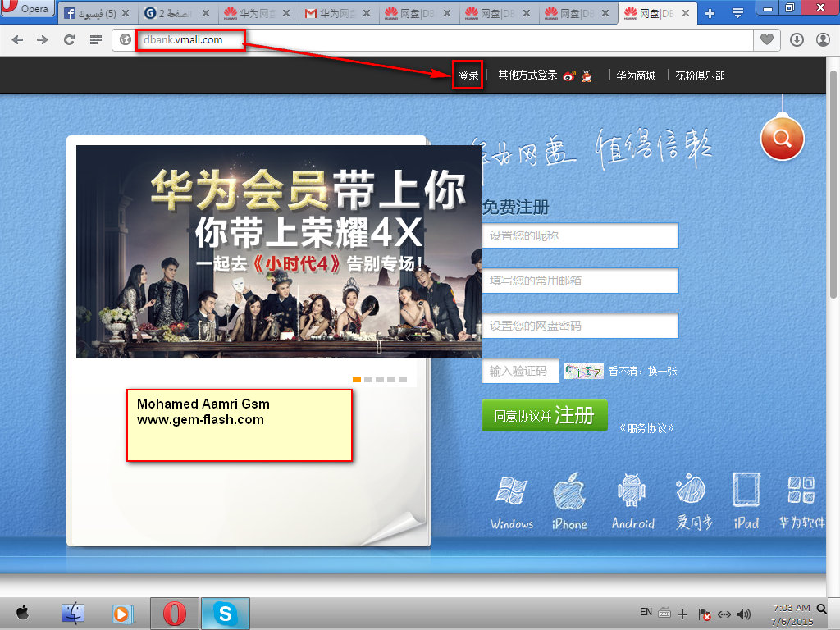Select the first orange banner indicator

(x=357, y=380)
